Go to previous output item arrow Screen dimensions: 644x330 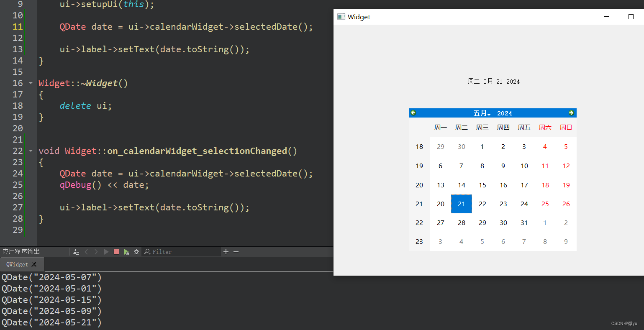coord(87,252)
